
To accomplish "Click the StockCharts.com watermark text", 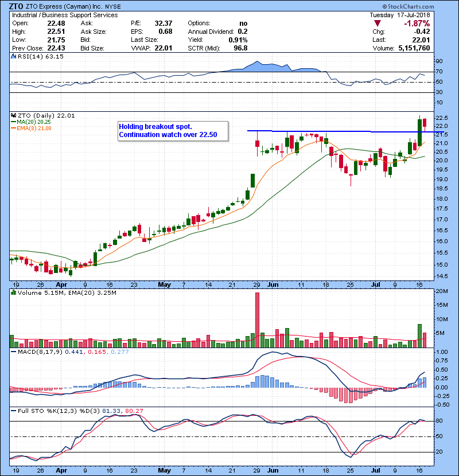I will click(409, 6).
